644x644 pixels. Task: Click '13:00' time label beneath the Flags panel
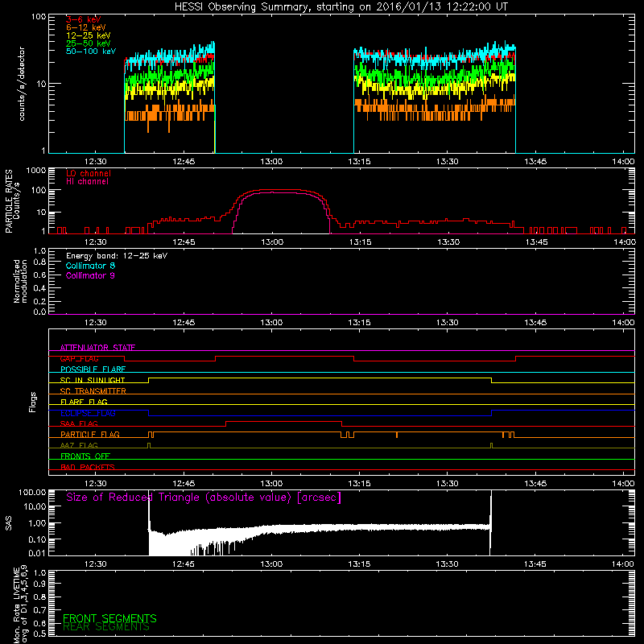tap(271, 484)
